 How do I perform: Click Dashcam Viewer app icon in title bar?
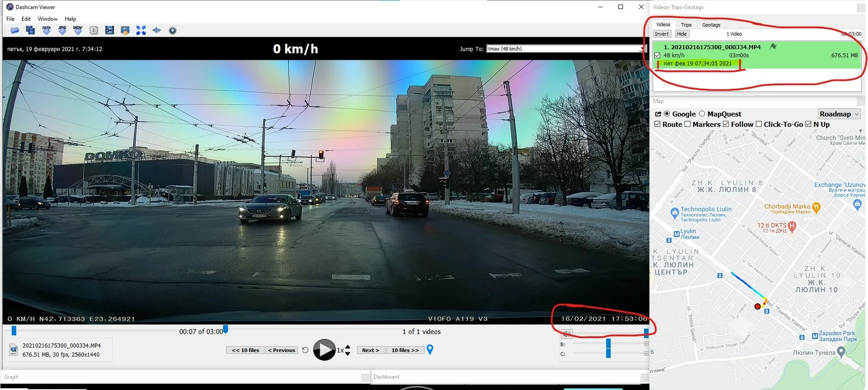coord(10,7)
